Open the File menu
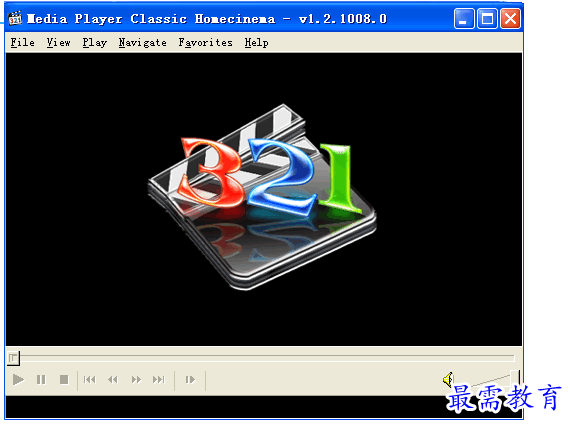Screen dimensions: 570x429 pos(23,43)
